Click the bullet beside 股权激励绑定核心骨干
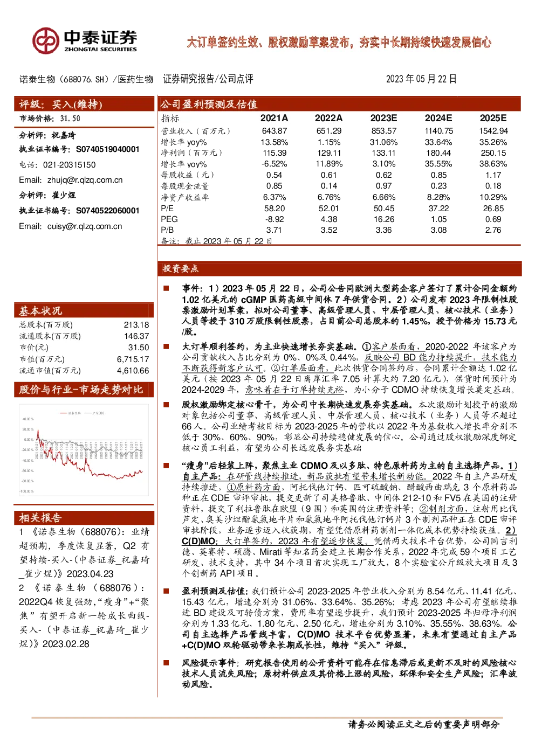 [x=166, y=404]
